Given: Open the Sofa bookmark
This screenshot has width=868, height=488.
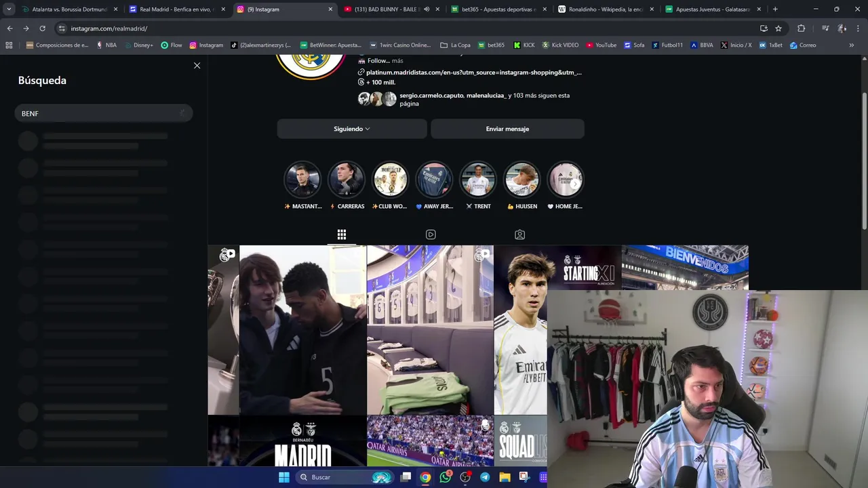Looking at the screenshot, I should [634, 45].
